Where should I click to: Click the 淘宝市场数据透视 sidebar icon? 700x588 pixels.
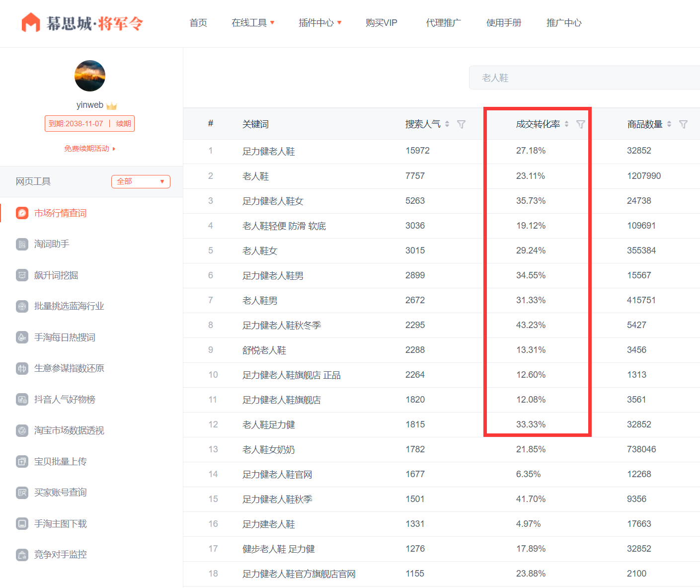(x=22, y=430)
